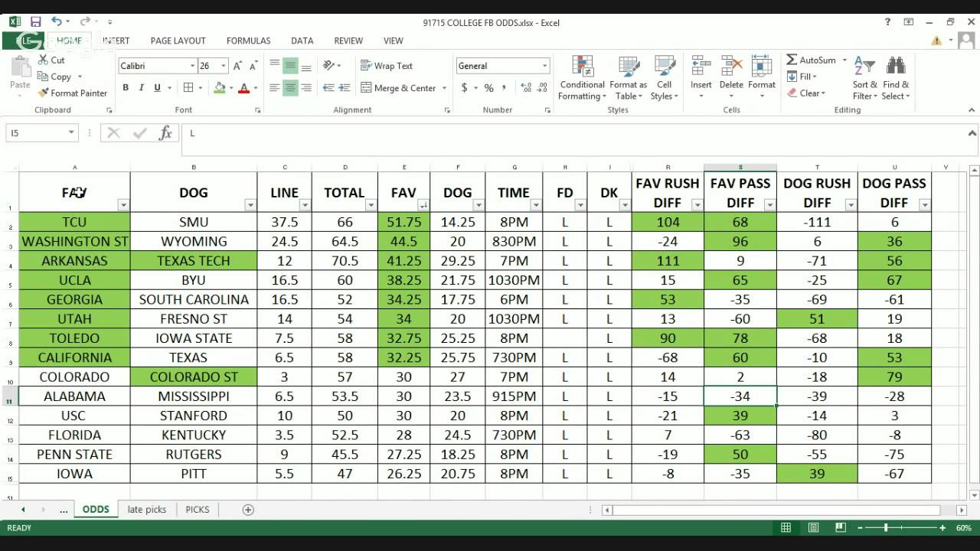Toggle Wrap Text
Screen dimensions: 980x551
click(387, 66)
